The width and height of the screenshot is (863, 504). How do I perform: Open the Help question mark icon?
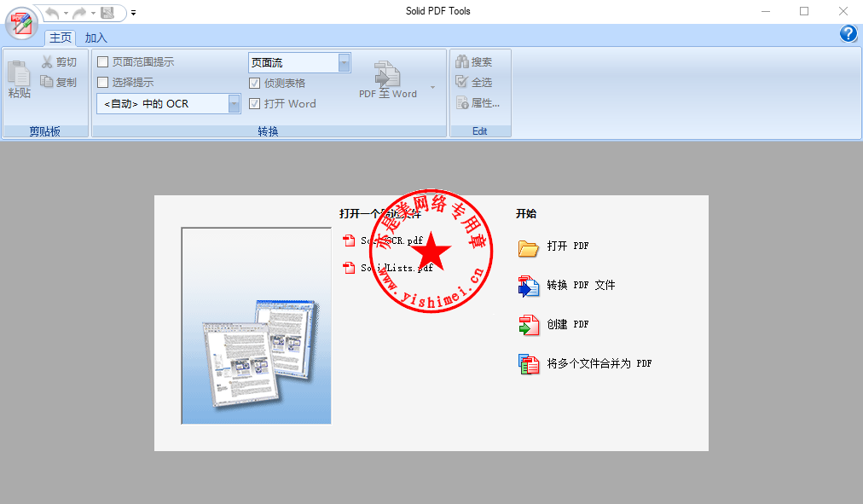(849, 33)
